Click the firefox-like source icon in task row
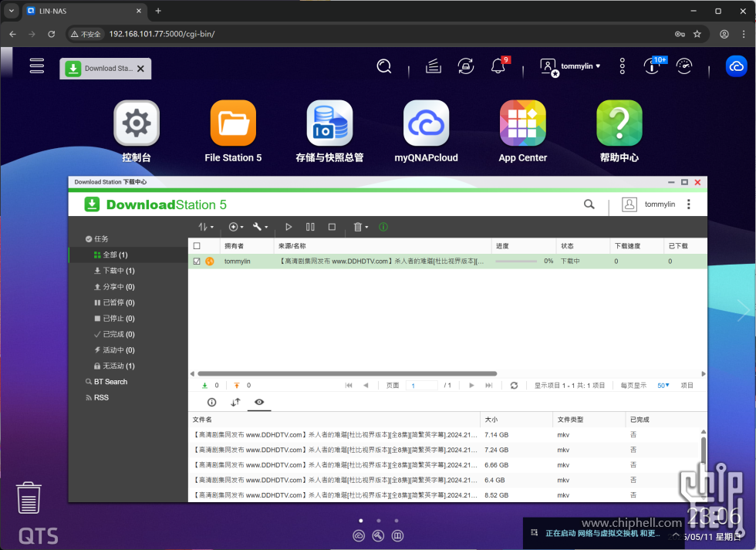This screenshot has height=550, width=756. tap(210, 262)
